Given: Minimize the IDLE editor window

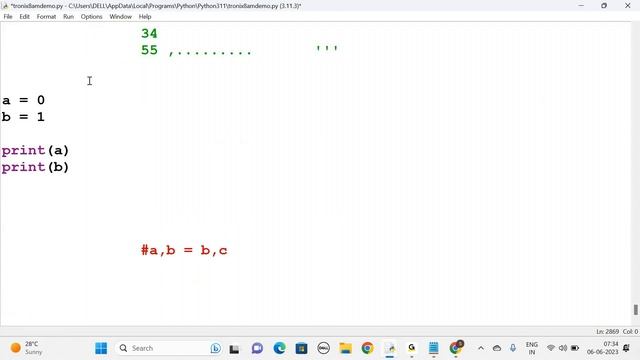Looking at the screenshot, I should [x=581, y=6].
